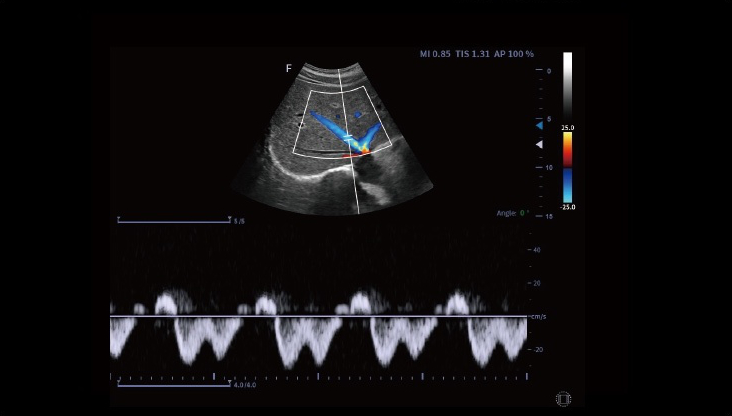Click the MI 0.85 indicator
Image resolution: width=732 pixels, height=416 pixels.
(435, 54)
